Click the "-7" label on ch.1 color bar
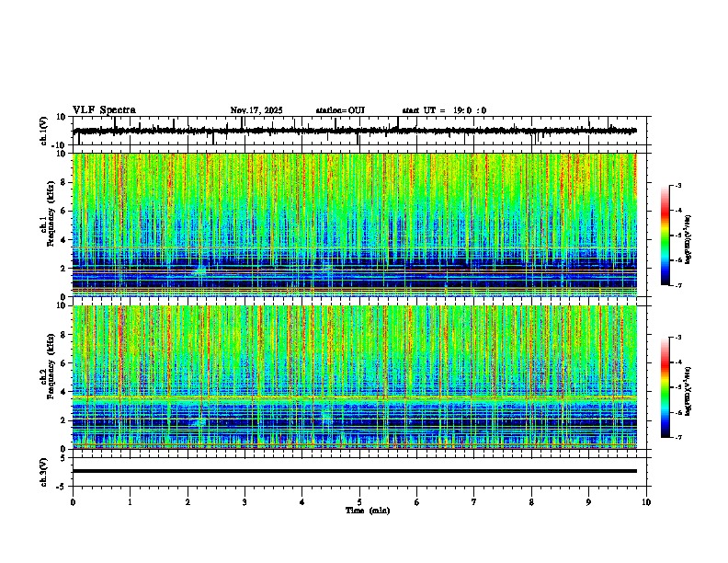Viewport: 728px width, 563px height. tap(678, 286)
